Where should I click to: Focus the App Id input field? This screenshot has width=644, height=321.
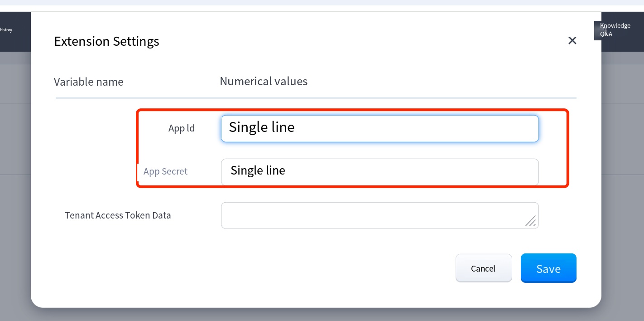(380, 128)
